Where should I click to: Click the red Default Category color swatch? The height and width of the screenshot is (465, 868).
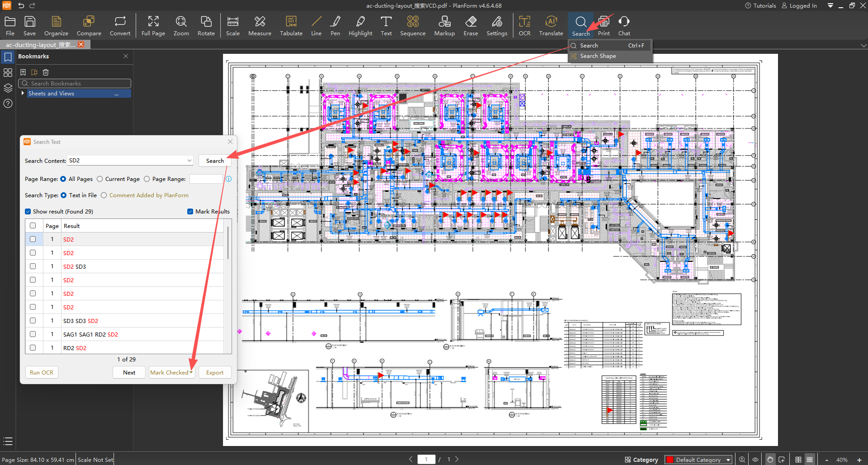(670, 460)
